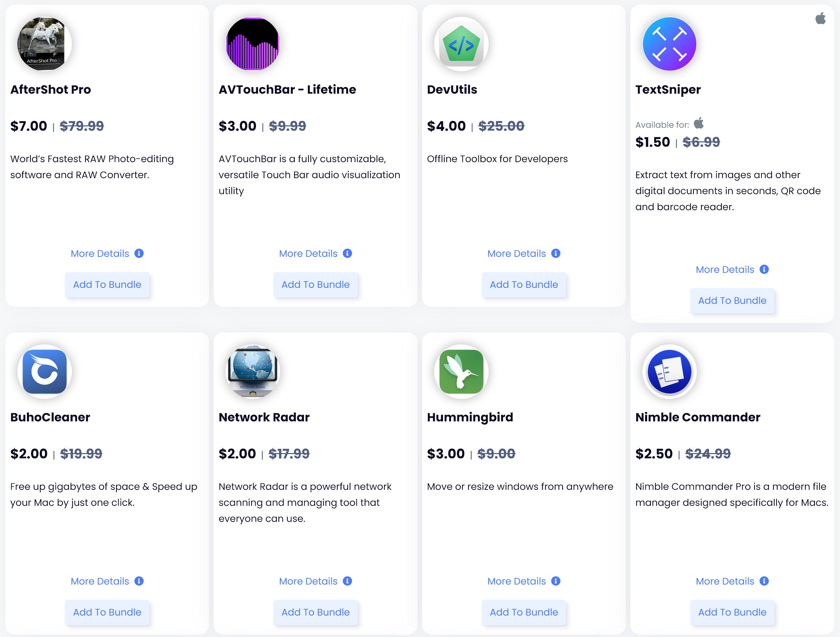Open More Details for AfterShot Pro

[100, 253]
